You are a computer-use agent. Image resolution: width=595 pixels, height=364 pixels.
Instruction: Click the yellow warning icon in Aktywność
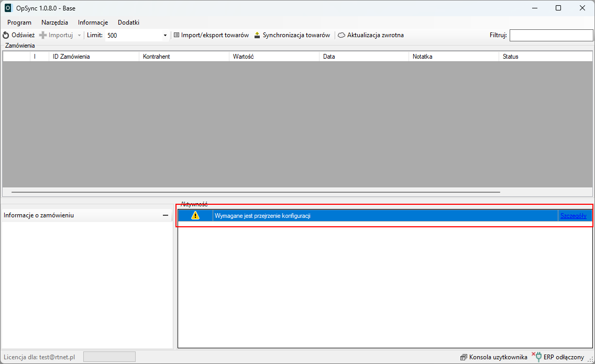coord(195,215)
